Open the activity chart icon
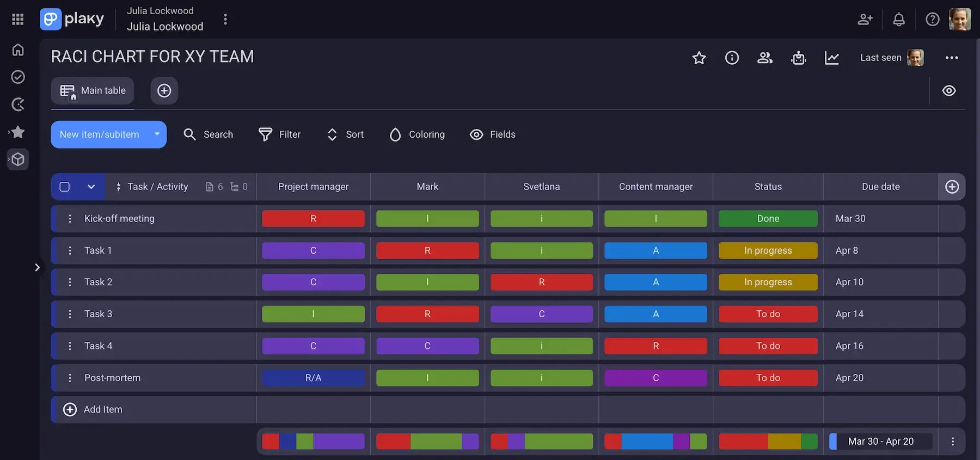The image size is (980, 460). 832,58
